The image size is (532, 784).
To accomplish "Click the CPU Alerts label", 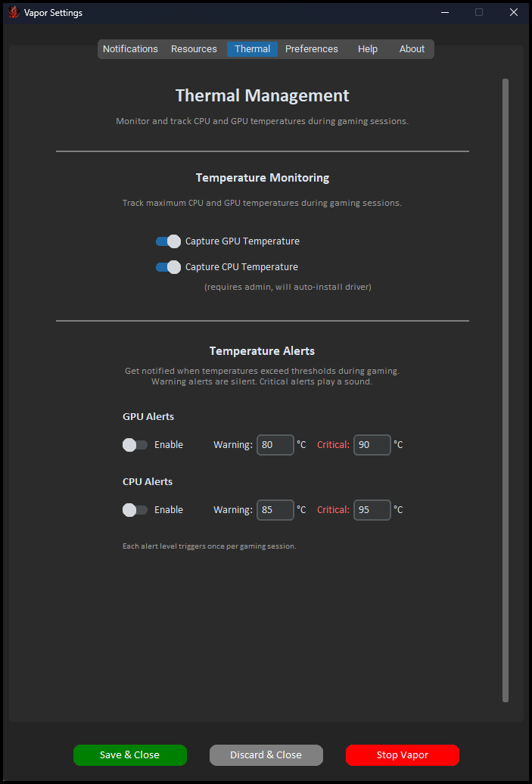I will (x=148, y=481).
